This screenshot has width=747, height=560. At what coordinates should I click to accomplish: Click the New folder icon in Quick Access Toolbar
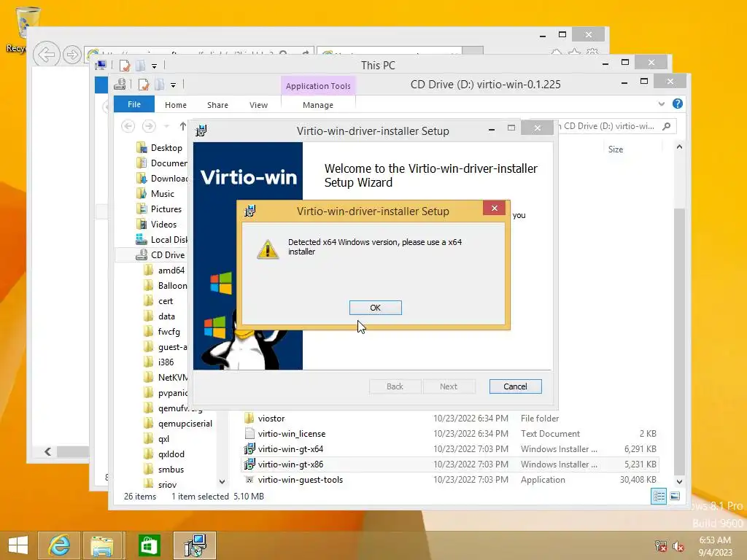[x=160, y=85]
